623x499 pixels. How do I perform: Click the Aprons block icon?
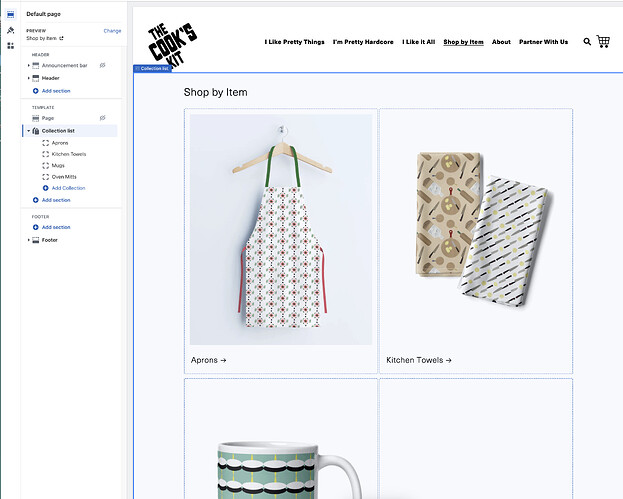click(x=46, y=143)
